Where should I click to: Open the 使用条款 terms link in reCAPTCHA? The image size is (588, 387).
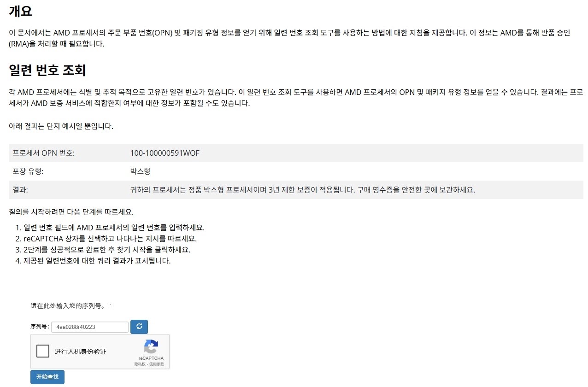click(x=156, y=364)
